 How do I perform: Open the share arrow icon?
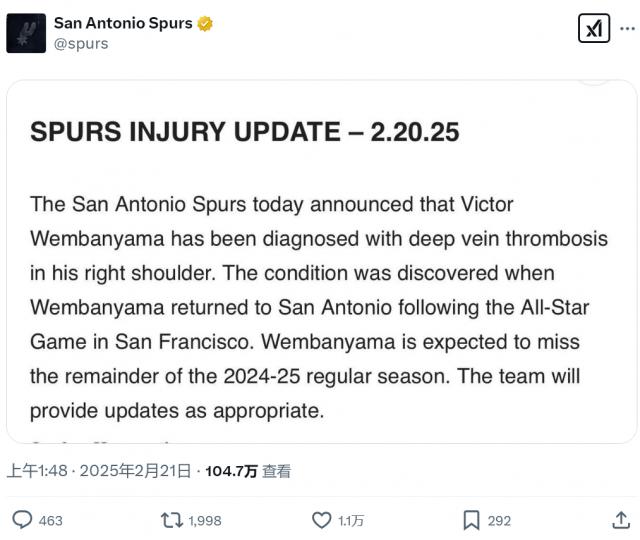620,520
